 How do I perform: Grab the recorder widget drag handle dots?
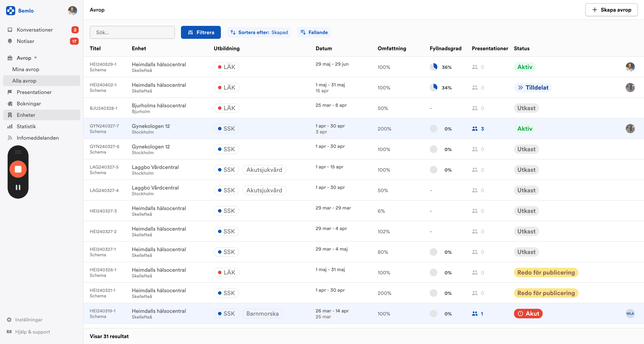click(18, 152)
